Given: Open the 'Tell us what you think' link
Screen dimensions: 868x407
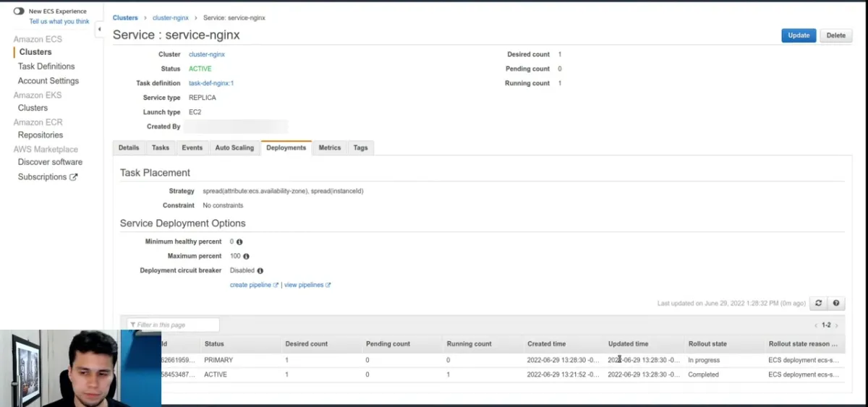Looking at the screenshot, I should [x=59, y=22].
